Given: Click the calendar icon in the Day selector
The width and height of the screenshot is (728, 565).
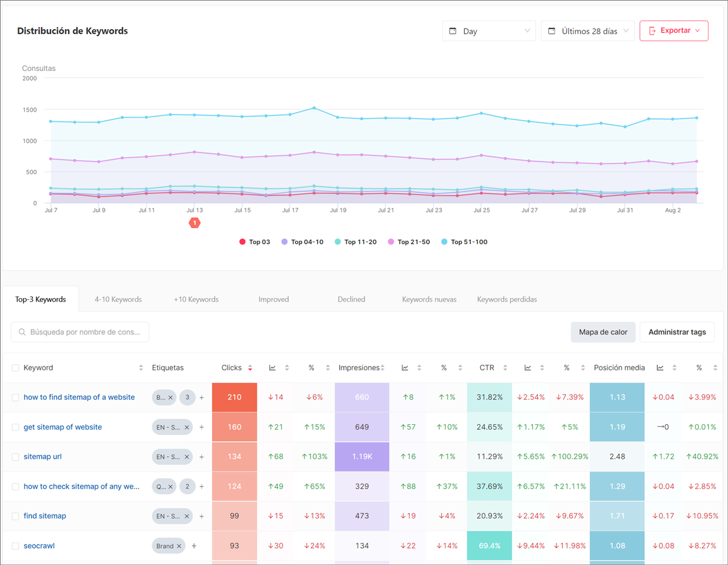Looking at the screenshot, I should [x=451, y=30].
